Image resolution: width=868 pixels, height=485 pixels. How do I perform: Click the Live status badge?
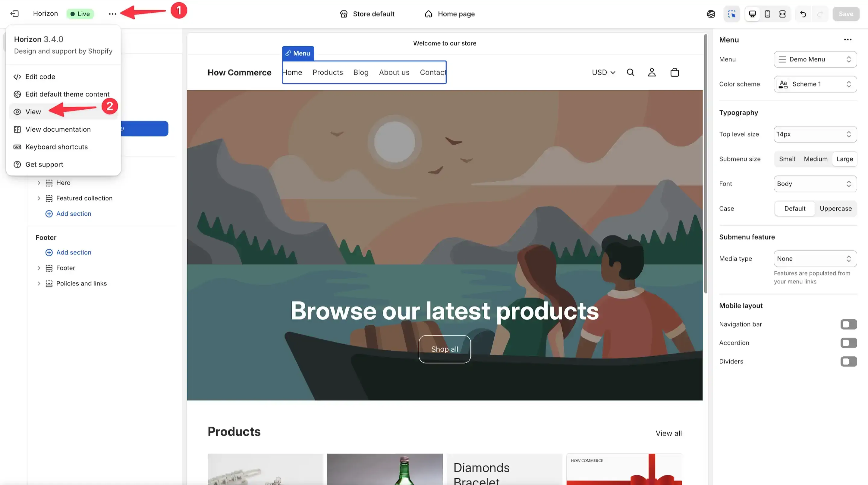[x=80, y=14]
